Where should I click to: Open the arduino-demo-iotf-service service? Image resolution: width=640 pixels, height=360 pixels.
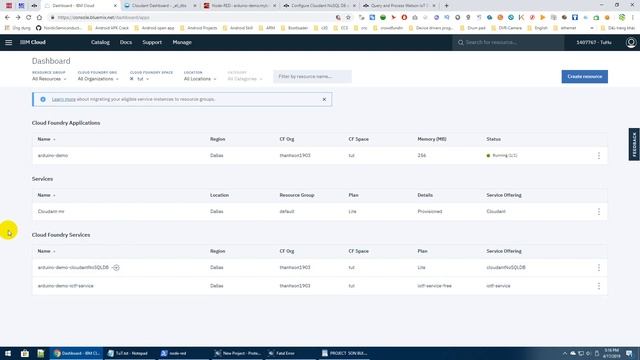65,286
